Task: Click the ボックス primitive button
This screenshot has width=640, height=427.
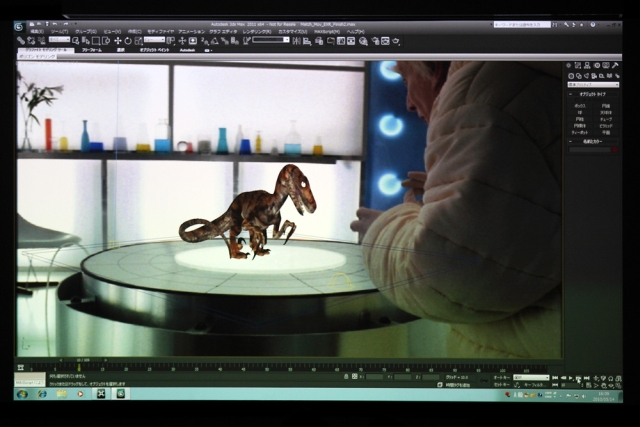Action: pyautogui.click(x=580, y=106)
